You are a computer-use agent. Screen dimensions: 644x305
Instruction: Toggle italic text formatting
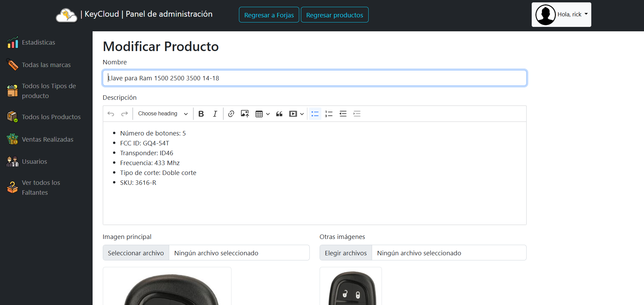(215, 114)
